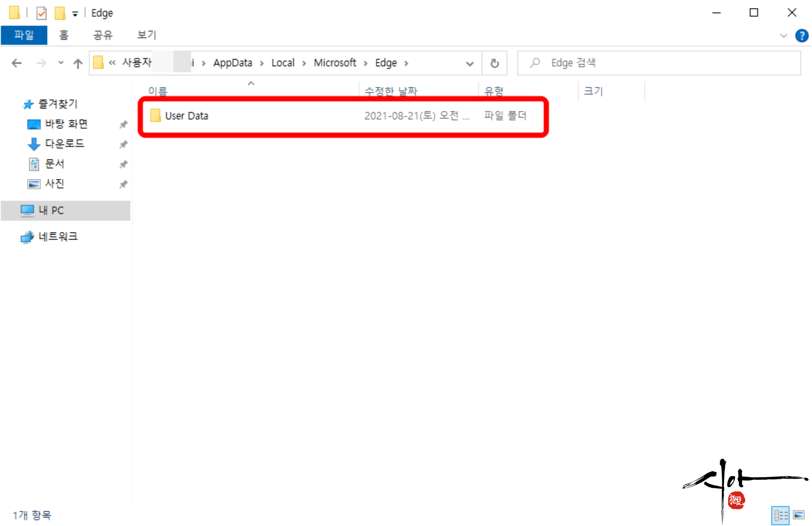812x526 pixels.
Task: Select AppData in the breadcrumb path
Action: pyautogui.click(x=233, y=63)
